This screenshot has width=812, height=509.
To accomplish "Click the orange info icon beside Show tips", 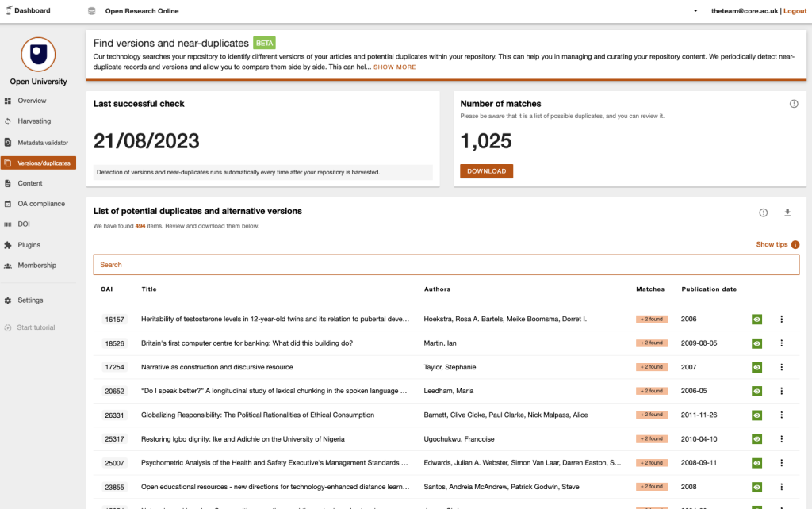I will click(x=795, y=245).
